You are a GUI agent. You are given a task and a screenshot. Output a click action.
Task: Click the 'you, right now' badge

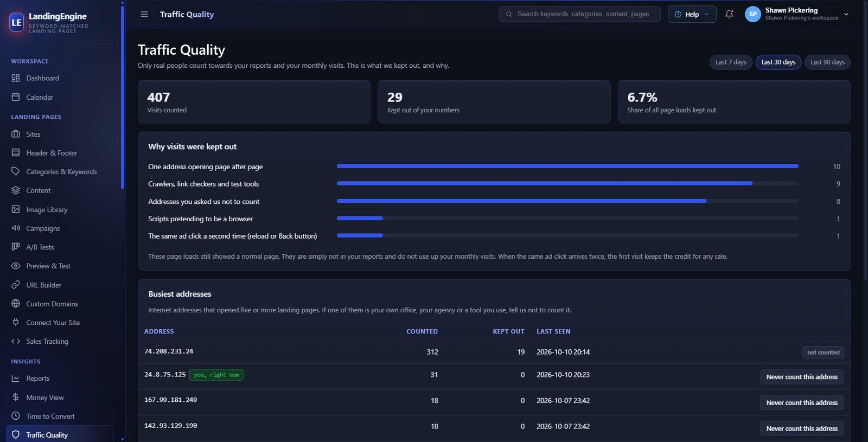coord(216,375)
